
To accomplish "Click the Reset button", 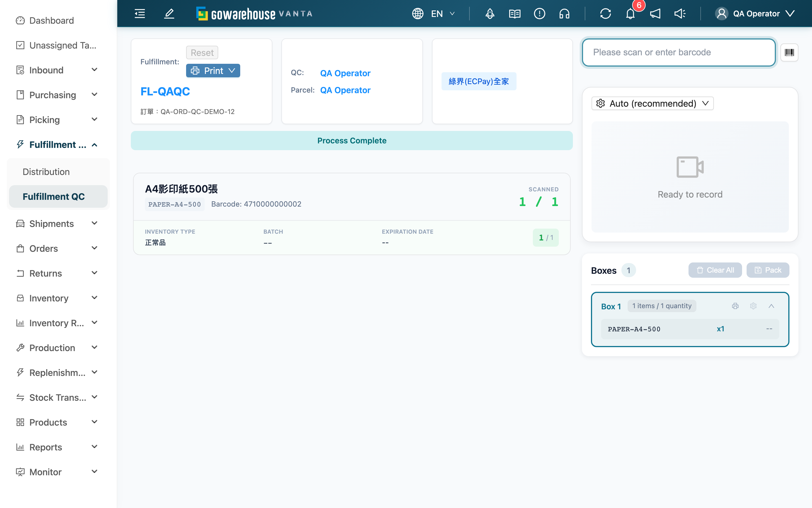I will tap(202, 52).
